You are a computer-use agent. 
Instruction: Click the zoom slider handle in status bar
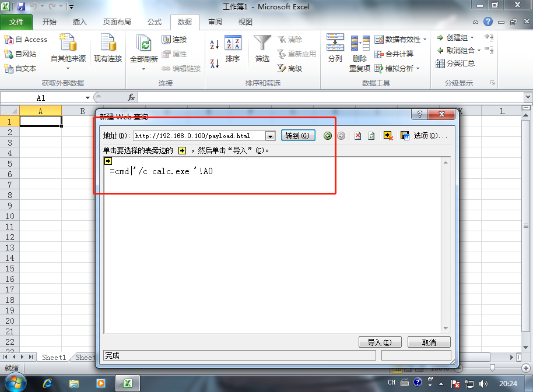(x=492, y=368)
